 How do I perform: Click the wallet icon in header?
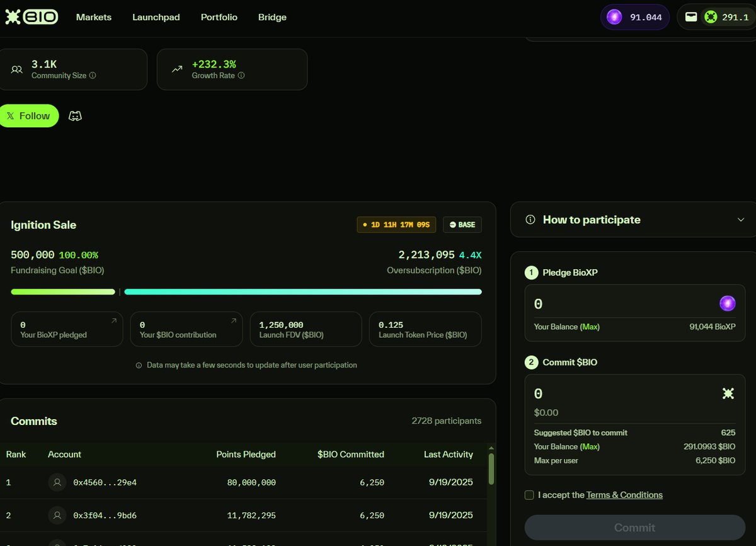pyautogui.click(x=691, y=17)
